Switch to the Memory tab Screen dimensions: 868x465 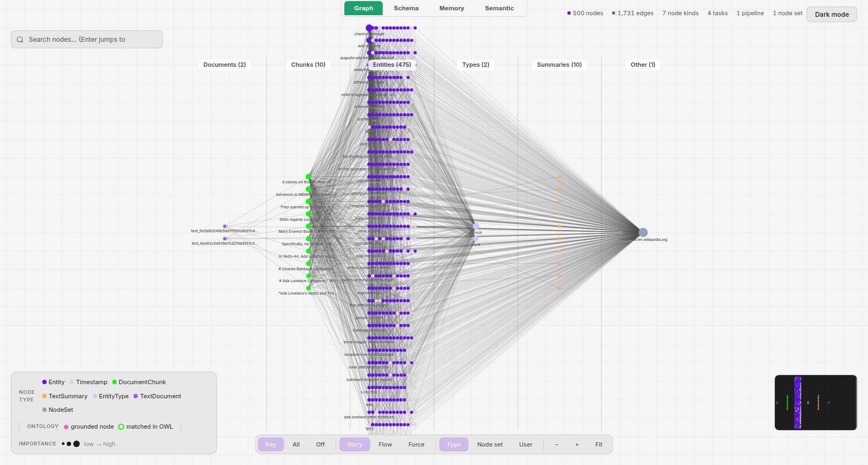pos(452,8)
